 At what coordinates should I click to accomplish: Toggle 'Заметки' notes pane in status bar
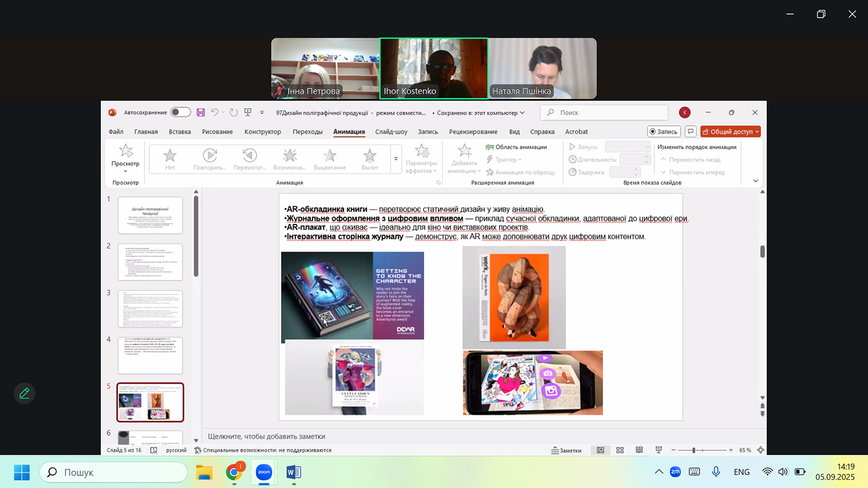[x=566, y=450]
